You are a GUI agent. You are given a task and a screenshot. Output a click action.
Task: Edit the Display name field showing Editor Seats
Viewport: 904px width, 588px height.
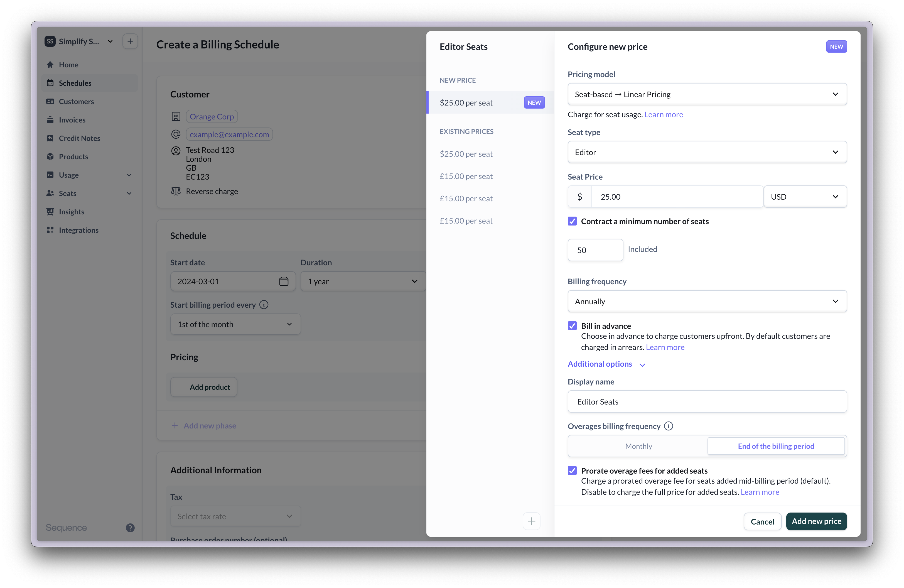706,401
